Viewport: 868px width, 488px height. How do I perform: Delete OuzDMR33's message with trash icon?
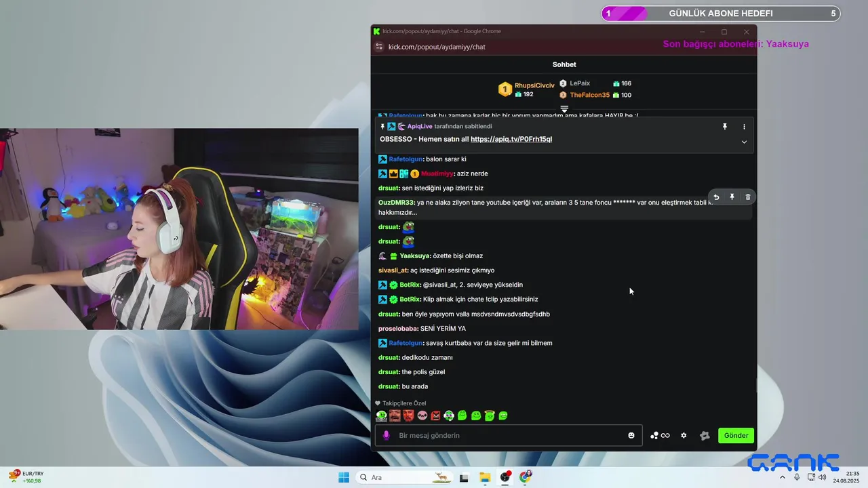coord(748,197)
